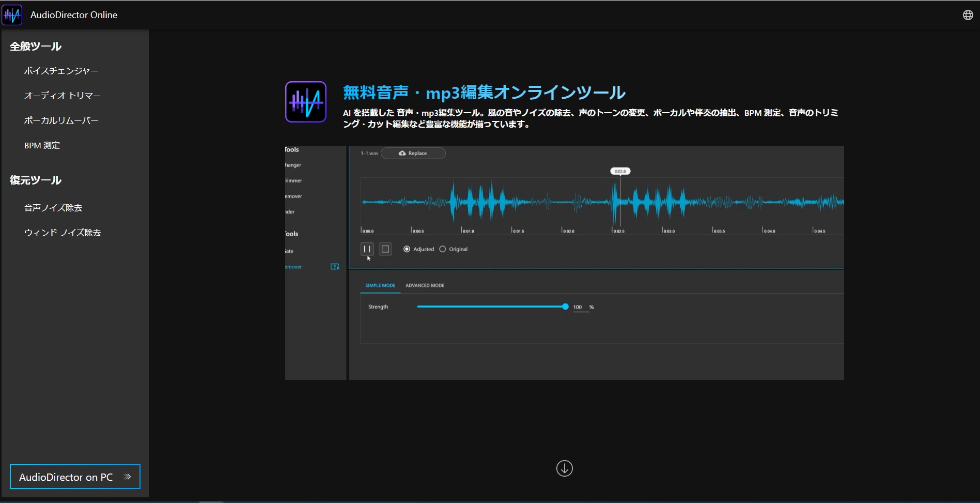Open help via the question-mark icon near Remover
Image resolution: width=980 pixels, height=503 pixels.
tap(335, 266)
